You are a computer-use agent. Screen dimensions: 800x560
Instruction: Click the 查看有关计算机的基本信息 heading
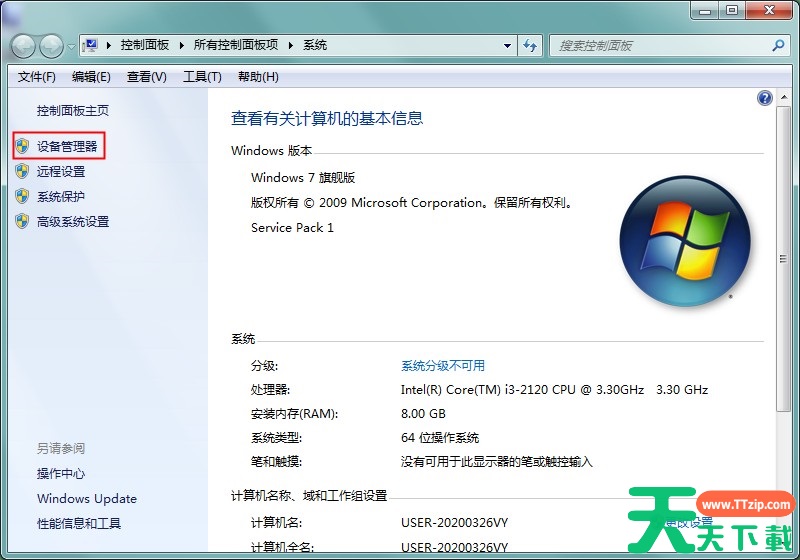click(327, 118)
